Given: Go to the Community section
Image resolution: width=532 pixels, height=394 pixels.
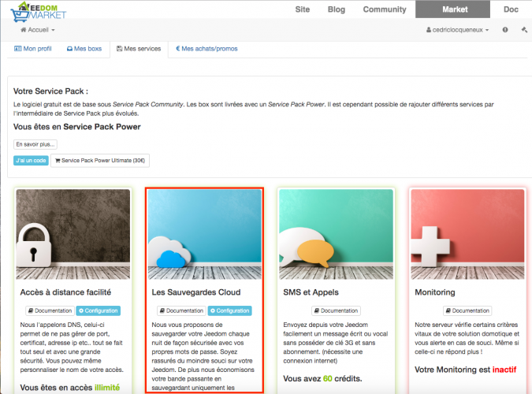Looking at the screenshot, I should pos(385,9).
